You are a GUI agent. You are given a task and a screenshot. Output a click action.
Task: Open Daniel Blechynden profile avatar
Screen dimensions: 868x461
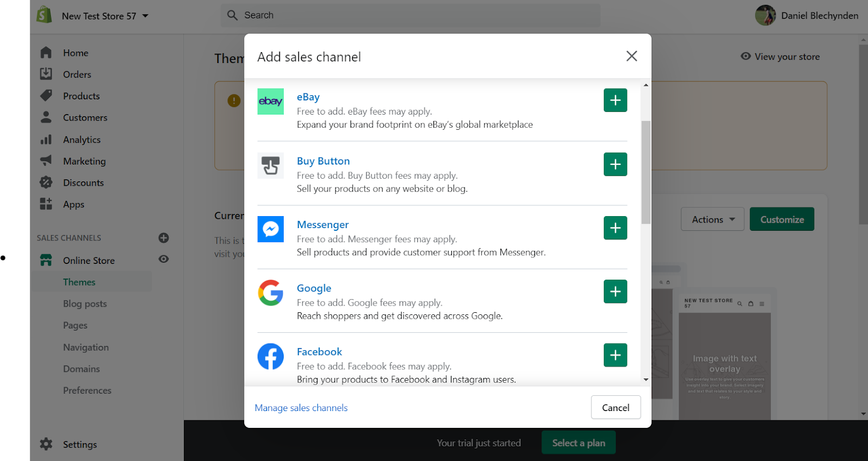pyautogui.click(x=765, y=15)
